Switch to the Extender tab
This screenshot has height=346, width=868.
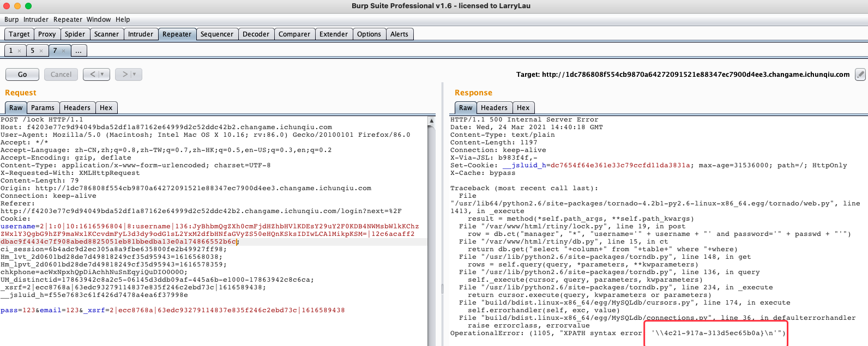click(334, 34)
